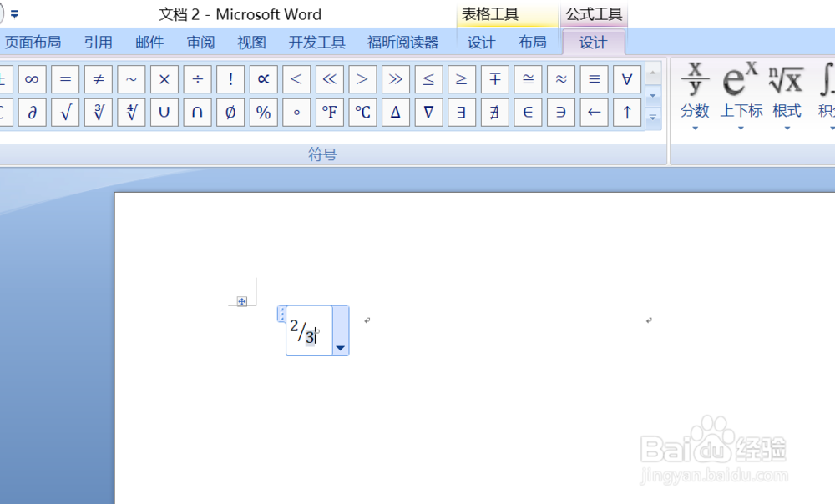This screenshot has height=504, width=835.
Task: Select the empty set symbol
Action: (230, 112)
